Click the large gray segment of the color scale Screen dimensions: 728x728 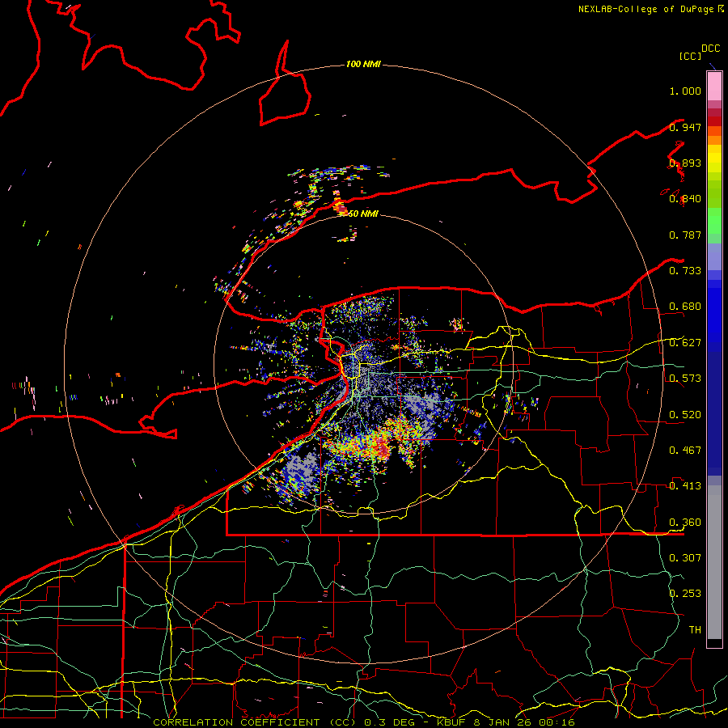[714, 562]
